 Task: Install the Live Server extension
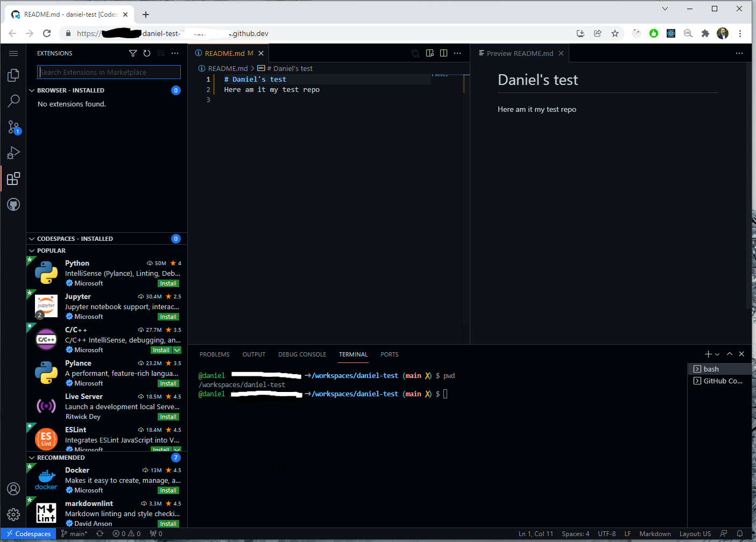click(x=168, y=416)
